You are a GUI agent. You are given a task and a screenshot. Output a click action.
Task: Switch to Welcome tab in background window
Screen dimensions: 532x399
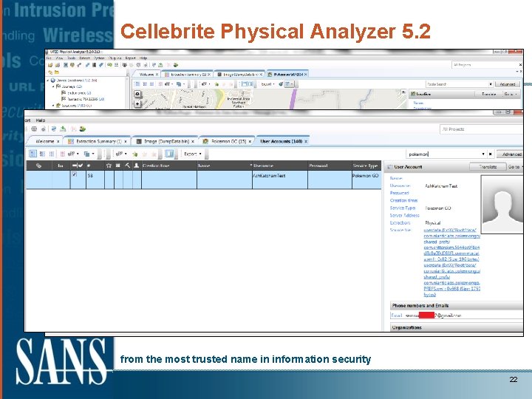coord(146,75)
